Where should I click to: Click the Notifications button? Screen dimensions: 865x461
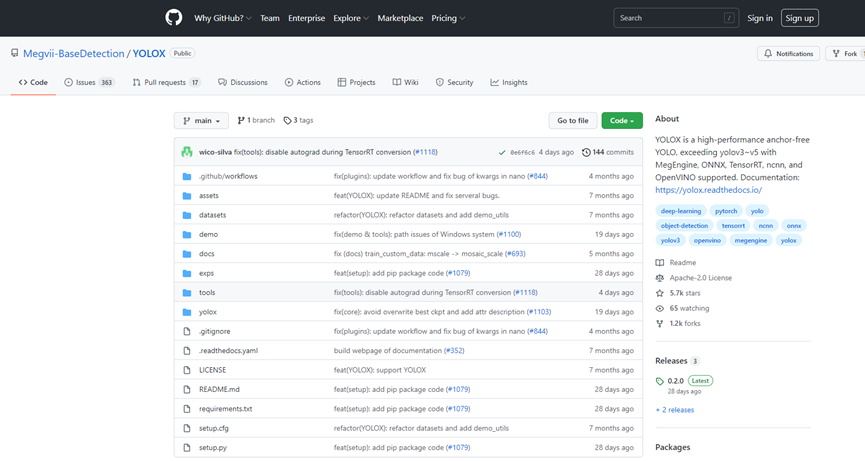[x=788, y=53]
